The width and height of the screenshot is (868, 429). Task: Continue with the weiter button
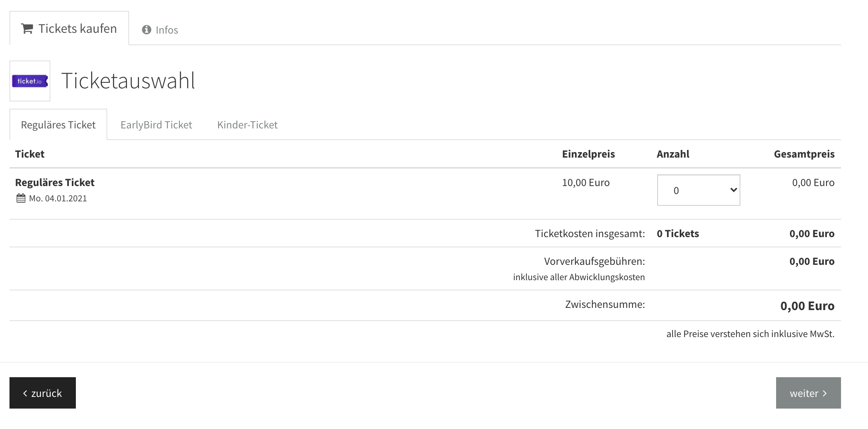tap(808, 393)
